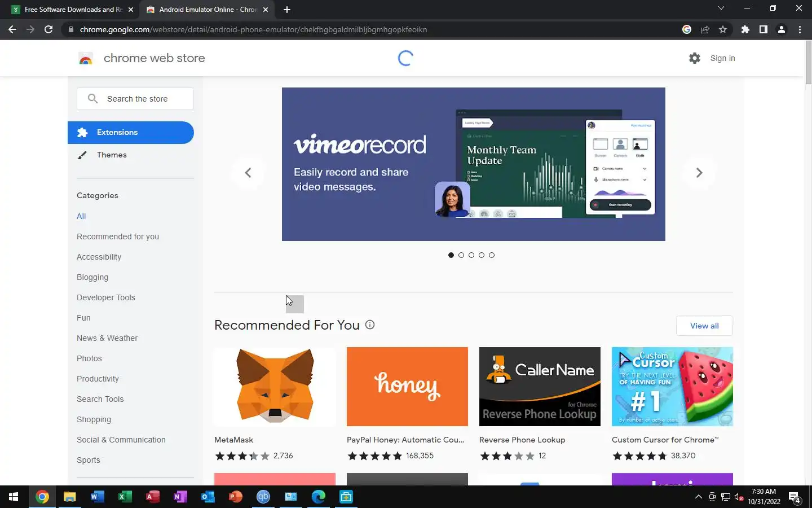Choose the Photos category

[x=89, y=358]
